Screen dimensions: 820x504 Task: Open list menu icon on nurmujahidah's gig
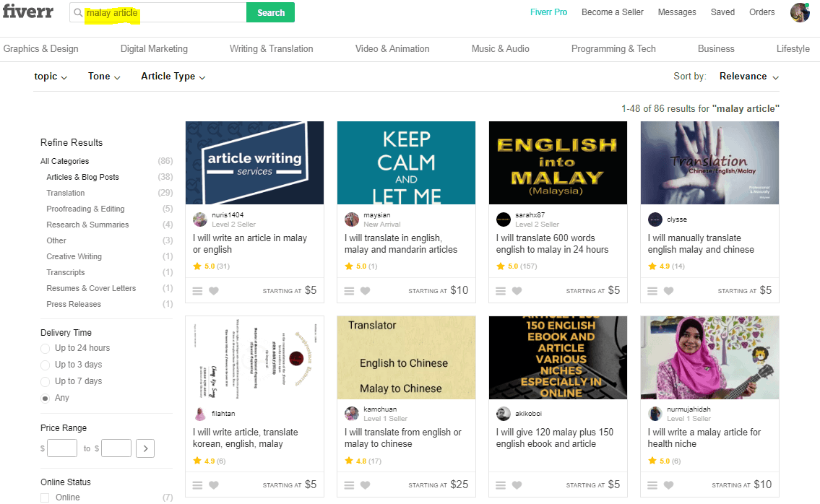(652, 485)
